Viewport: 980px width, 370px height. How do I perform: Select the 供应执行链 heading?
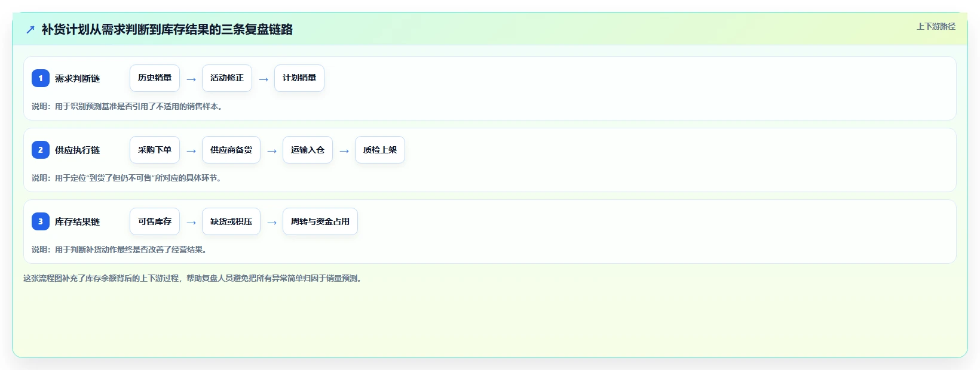[x=77, y=150]
